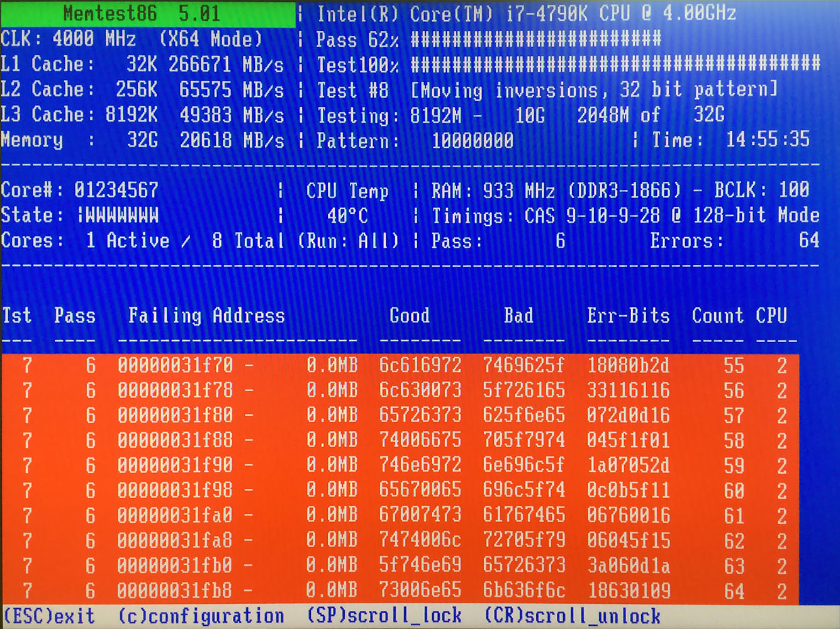Click failing address 00000031fa8
The height and width of the screenshot is (629, 840).
[175, 540]
